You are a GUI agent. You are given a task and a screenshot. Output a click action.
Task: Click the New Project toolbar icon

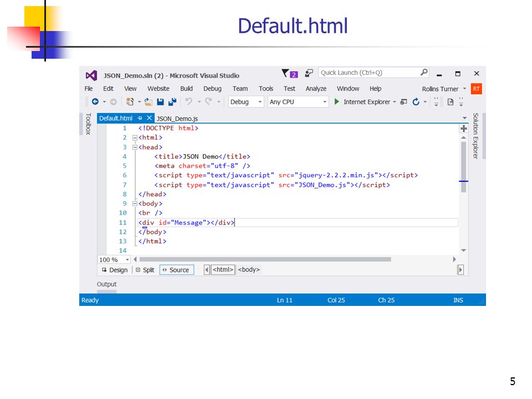130,101
